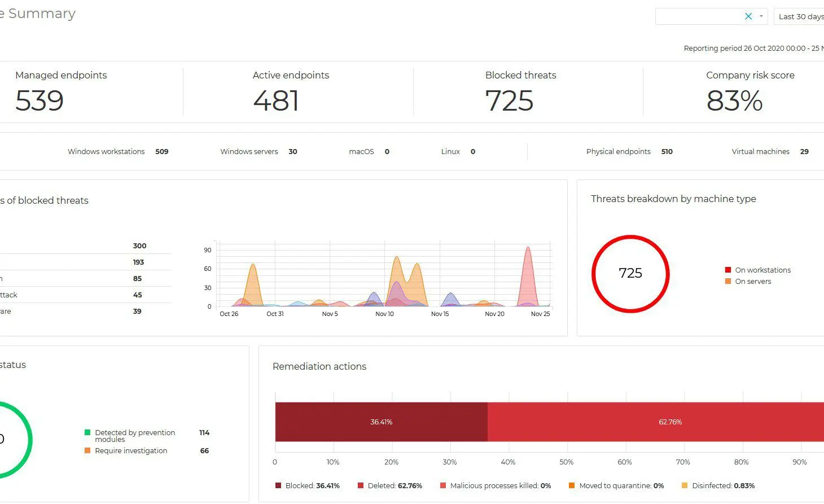Open the Last 30 days date range dropdown
824x504 pixels.
(x=799, y=16)
